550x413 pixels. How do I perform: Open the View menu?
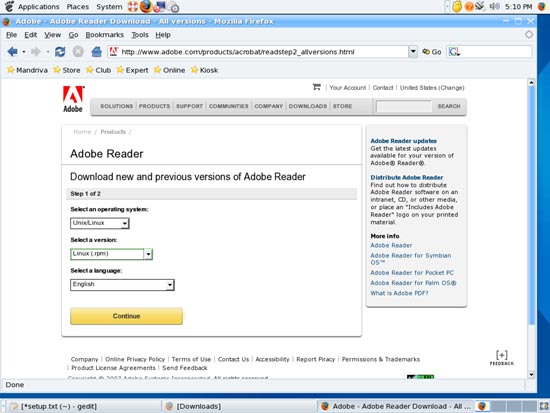[x=52, y=35]
